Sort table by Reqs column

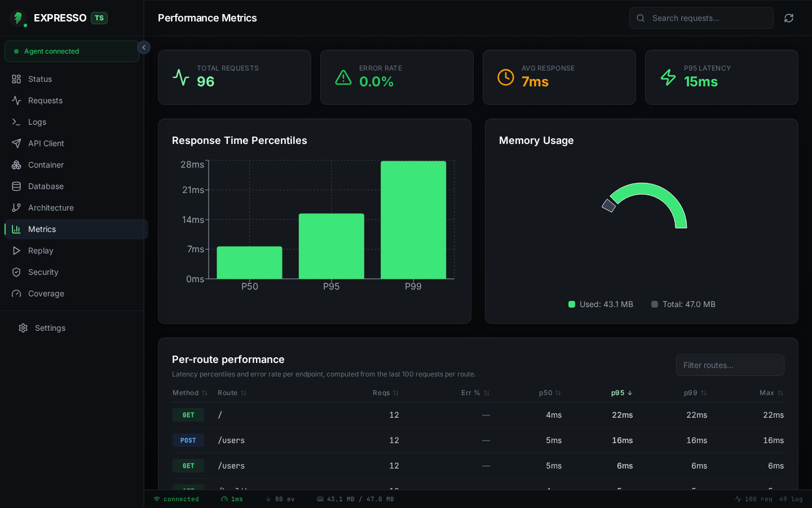click(x=386, y=393)
